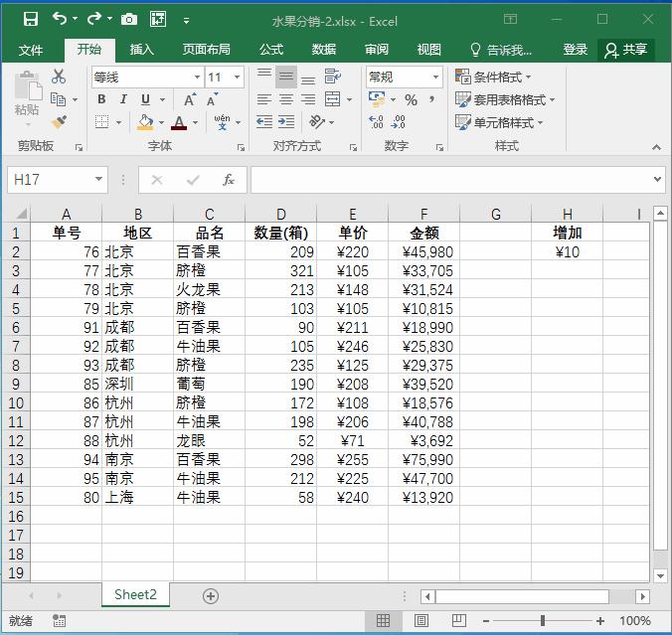Apply comma thousands separator style
The width and height of the screenshot is (672, 635).
(432, 99)
